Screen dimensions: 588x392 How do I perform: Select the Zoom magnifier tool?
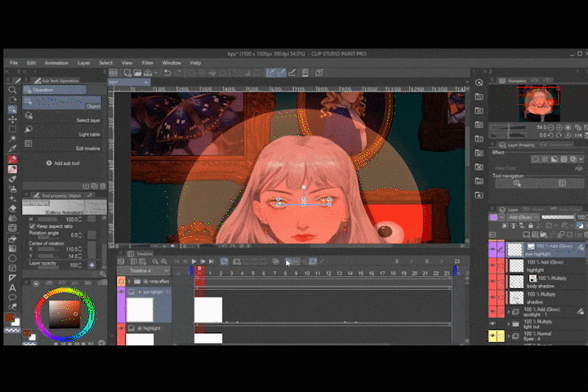pyautogui.click(x=12, y=90)
